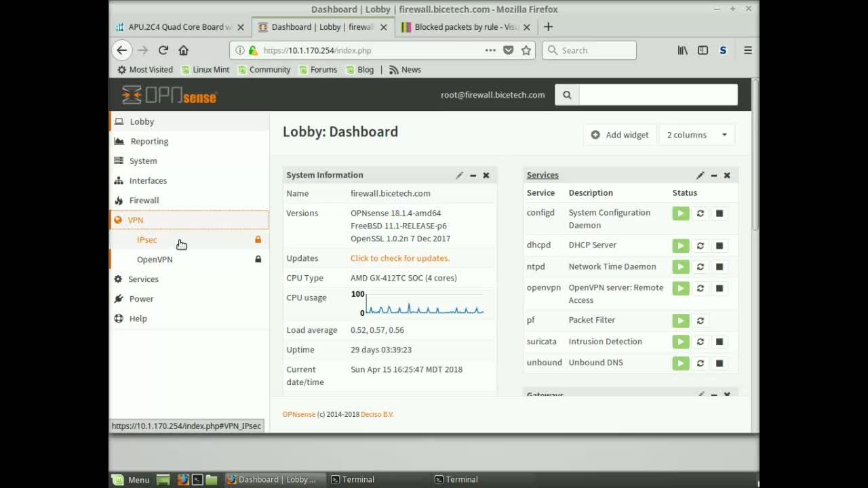
Task: Start the unbound DNS service
Action: tap(680, 363)
